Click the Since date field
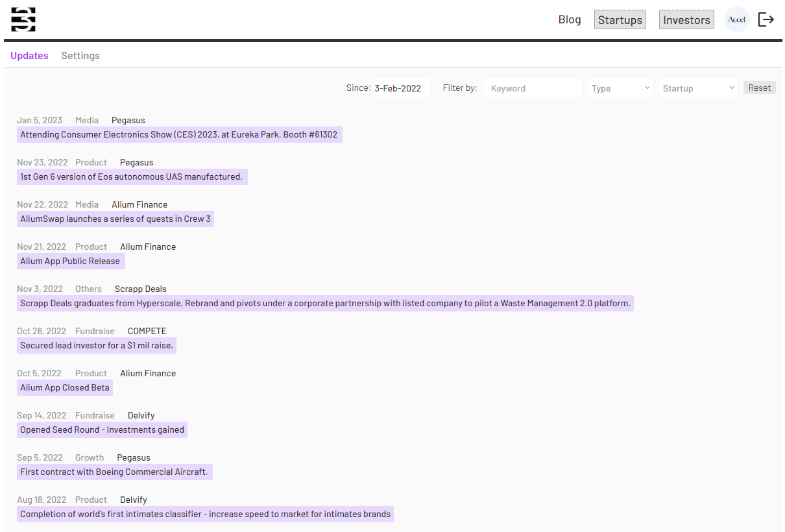The height and width of the screenshot is (532, 785). tap(401, 88)
